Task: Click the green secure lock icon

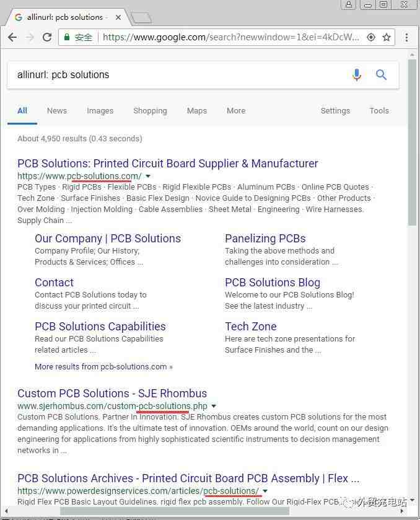Action: coord(68,37)
